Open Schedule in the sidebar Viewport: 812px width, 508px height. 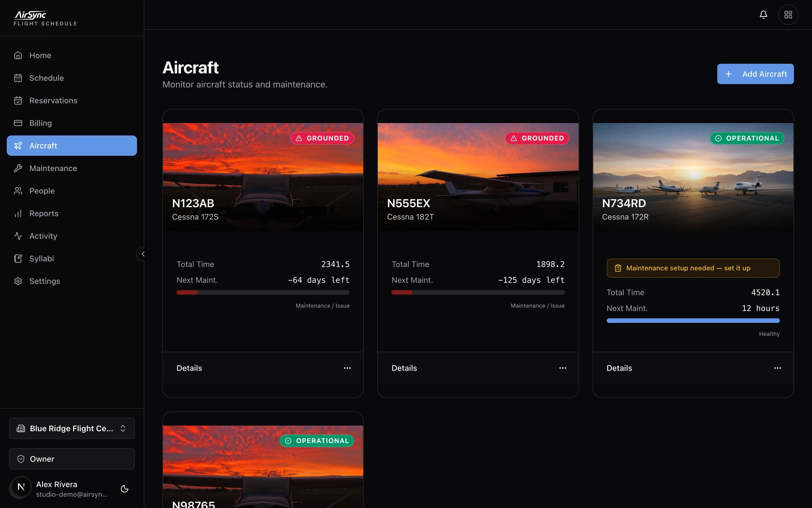(72, 78)
